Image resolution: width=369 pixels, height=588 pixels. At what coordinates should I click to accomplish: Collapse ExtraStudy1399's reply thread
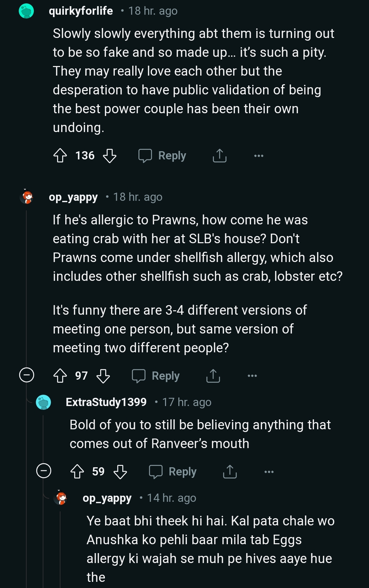44,471
